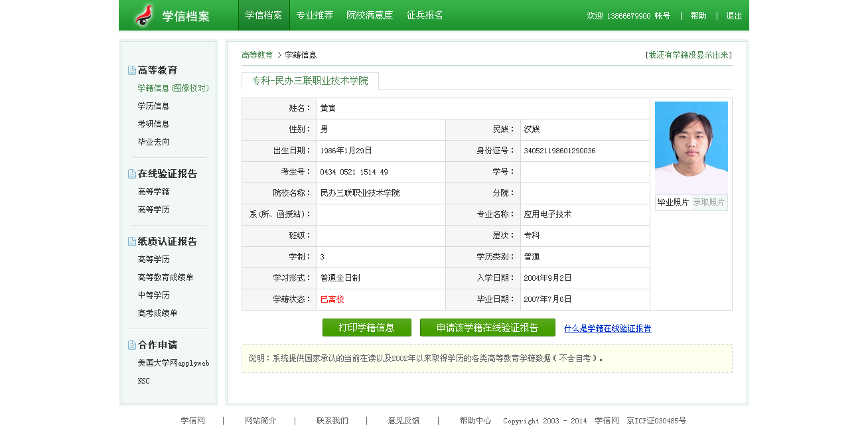Viewport: 868px width, 436px height.
Task: Select the 专科-民办三联职业技术学院 tab
Action: tap(310, 81)
